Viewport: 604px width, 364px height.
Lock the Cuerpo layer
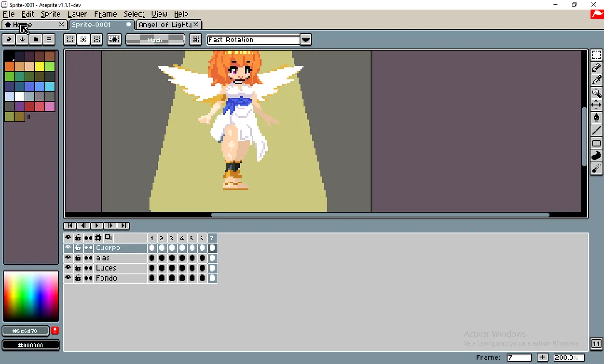pos(78,248)
